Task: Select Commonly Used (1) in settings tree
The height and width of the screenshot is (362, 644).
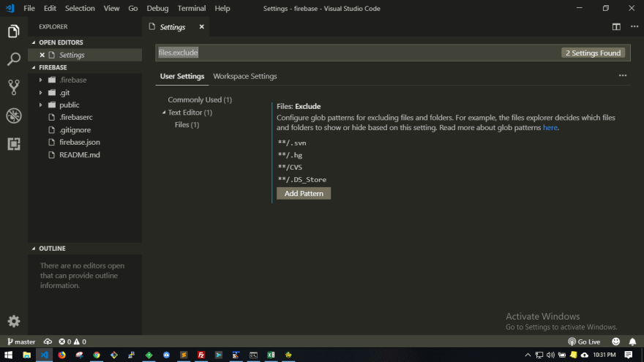Action: point(200,99)
